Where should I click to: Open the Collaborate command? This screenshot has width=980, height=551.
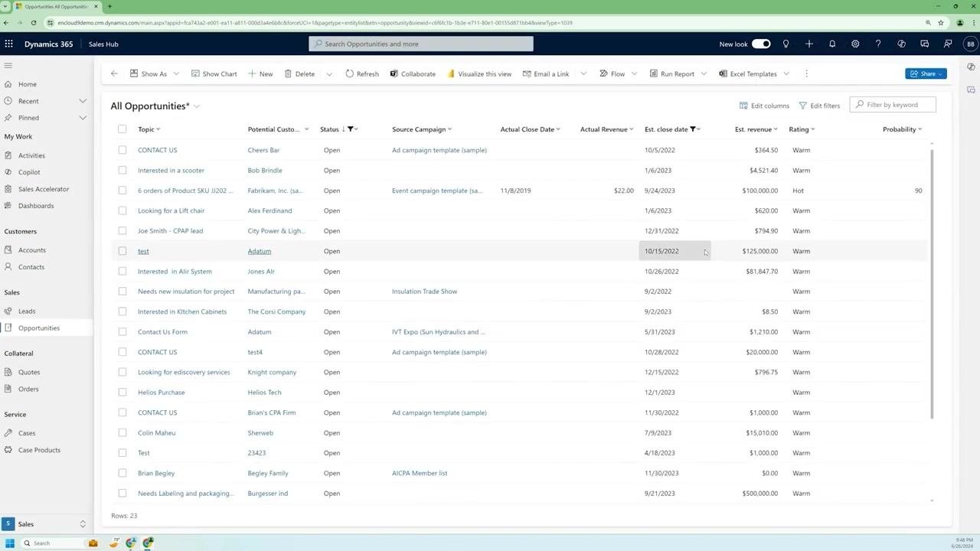tap(413, 73)
